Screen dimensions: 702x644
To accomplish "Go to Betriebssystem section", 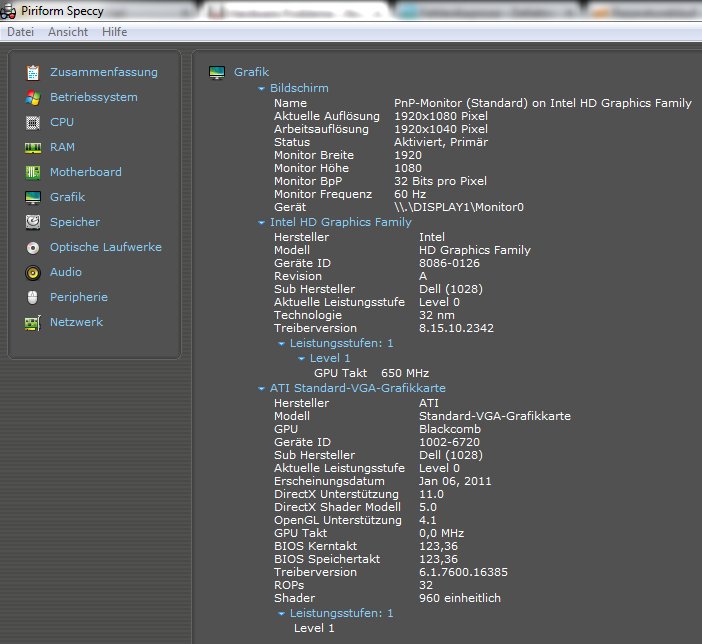I will point(94,97).
